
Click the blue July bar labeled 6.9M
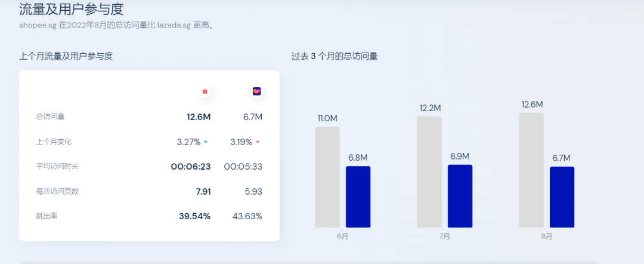pos(460,196)
